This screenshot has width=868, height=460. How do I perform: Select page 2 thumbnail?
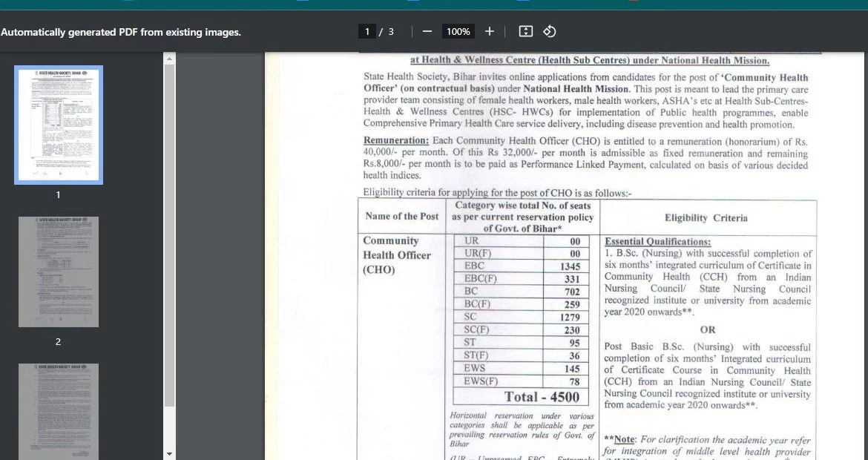coord(59,272)
